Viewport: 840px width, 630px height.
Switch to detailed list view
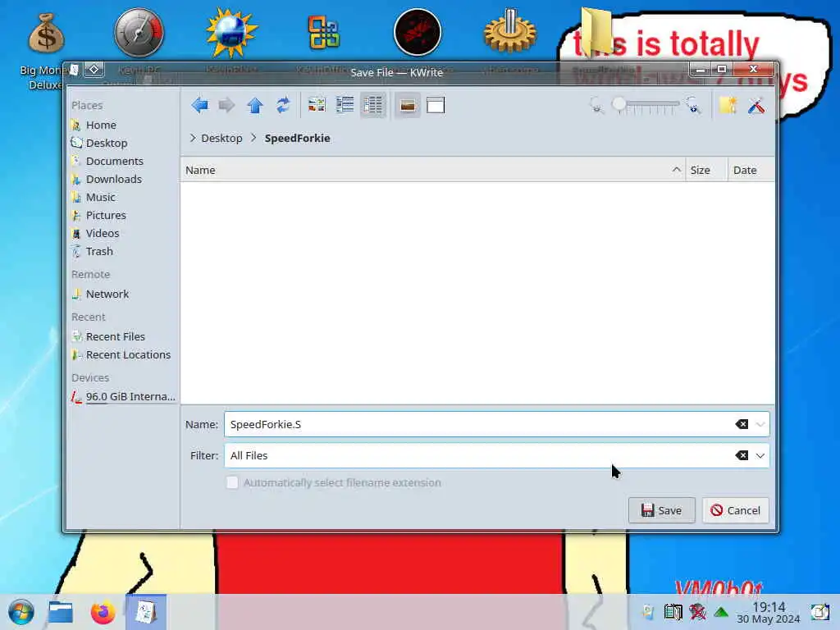373,105
